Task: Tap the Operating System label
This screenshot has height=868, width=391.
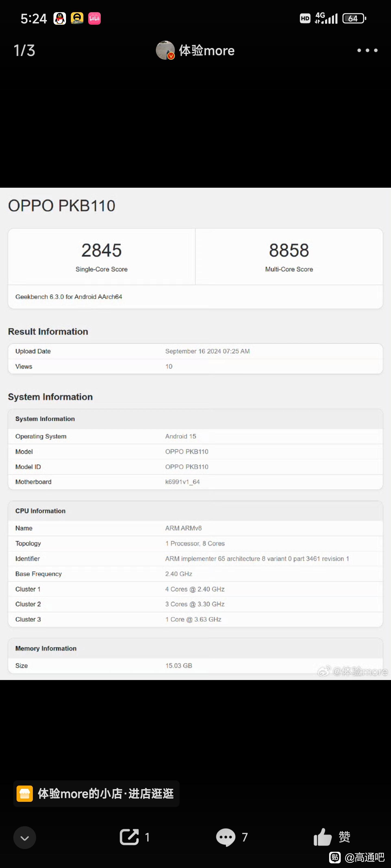Action: point(41,436)
